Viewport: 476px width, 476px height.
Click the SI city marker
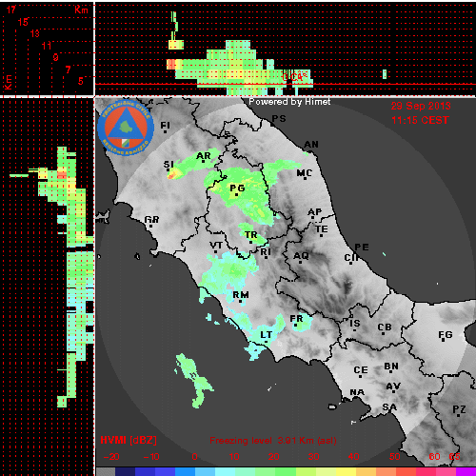pyautogui.click(x=169, y=169)
